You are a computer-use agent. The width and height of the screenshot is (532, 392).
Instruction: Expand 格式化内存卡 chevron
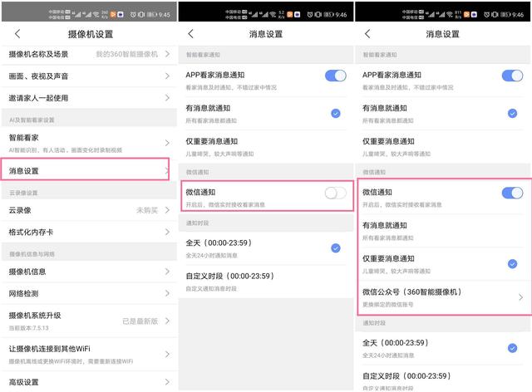(167, 232)
